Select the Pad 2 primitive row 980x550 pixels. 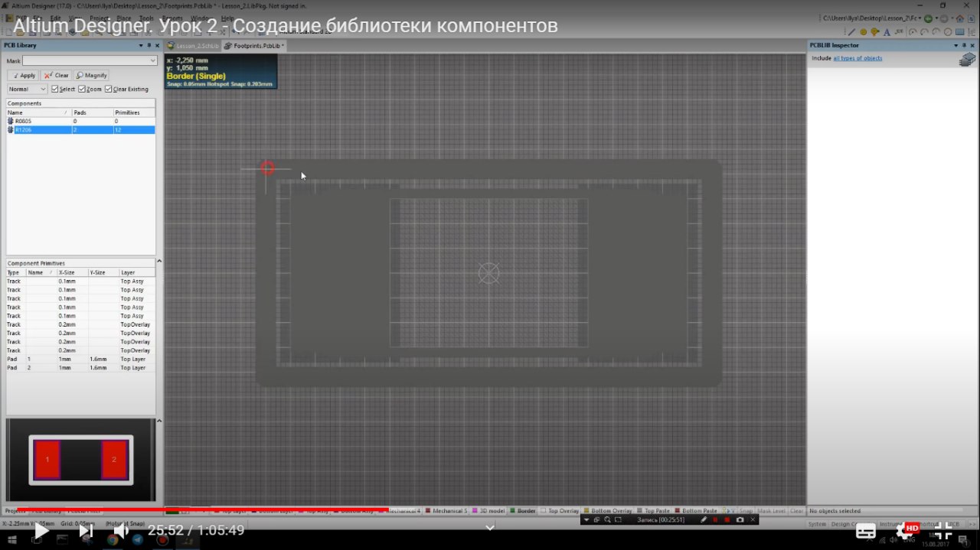pos(80,368)
